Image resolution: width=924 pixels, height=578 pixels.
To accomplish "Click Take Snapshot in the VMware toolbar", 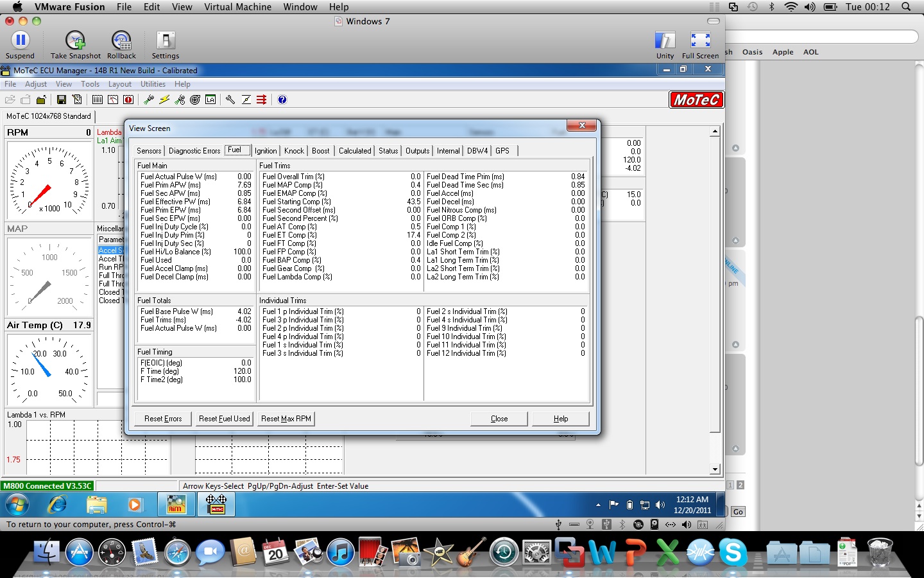I will (x=75, y=44).
